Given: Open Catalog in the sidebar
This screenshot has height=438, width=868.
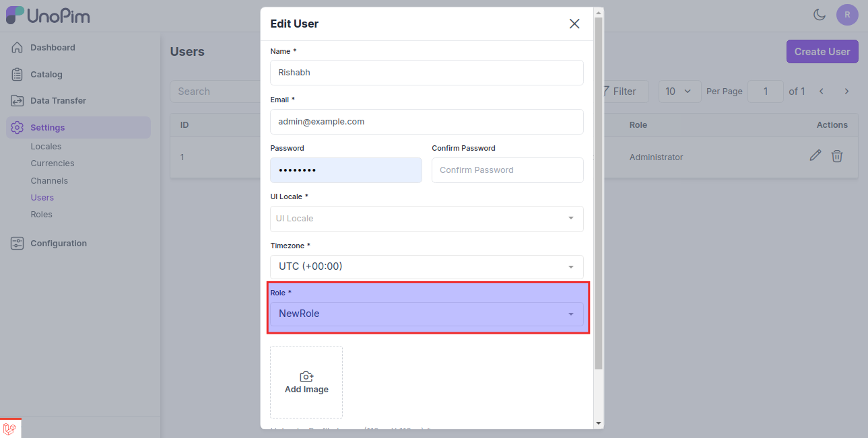Looking at the screenshot, I should tap(46, 75).
